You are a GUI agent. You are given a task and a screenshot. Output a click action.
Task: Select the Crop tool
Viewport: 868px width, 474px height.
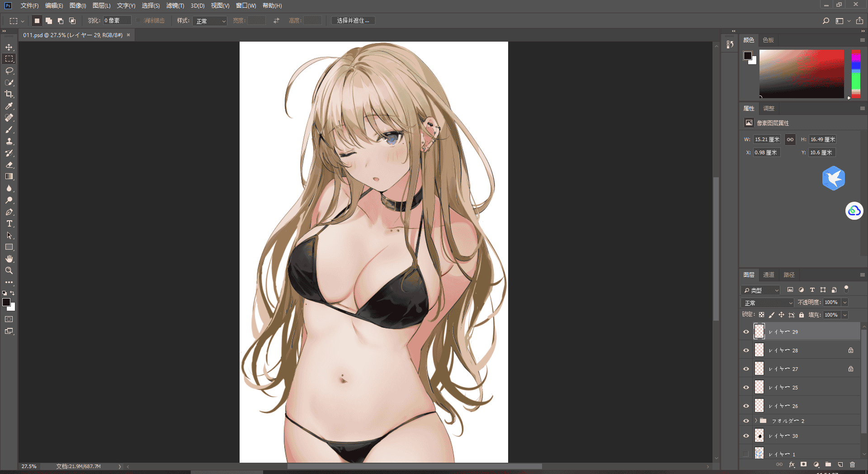(9, 94)
